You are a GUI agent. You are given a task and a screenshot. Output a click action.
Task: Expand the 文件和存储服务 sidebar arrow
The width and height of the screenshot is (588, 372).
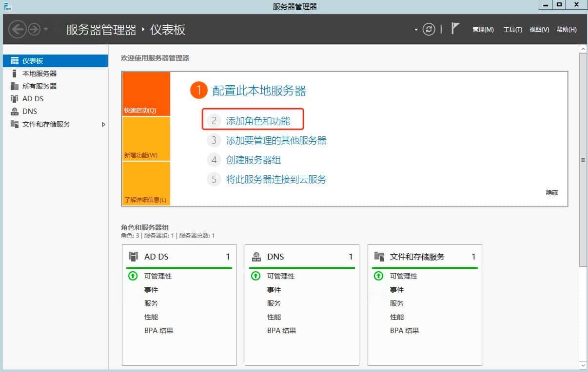pos(103,124)
